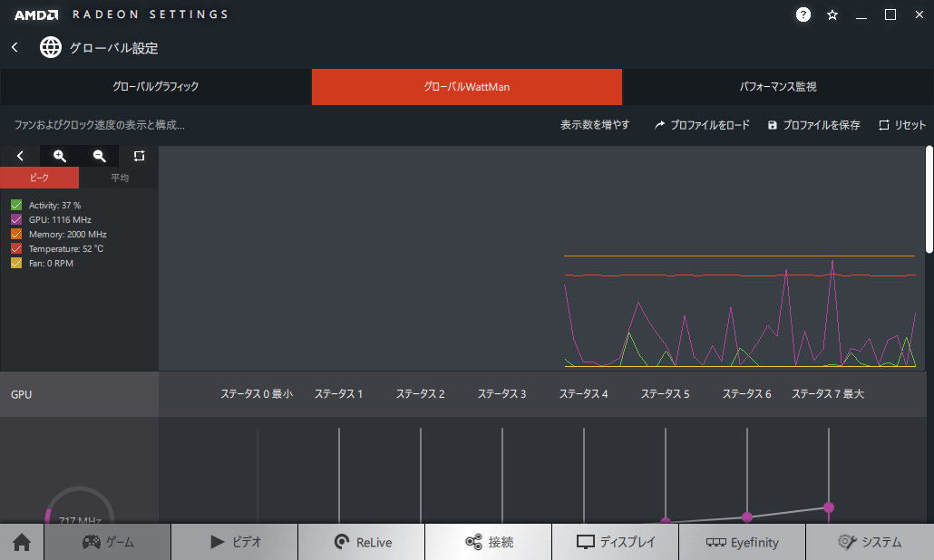Toggle the Fan RPM checkbox
Screen dimensions: 934x560
tap(16, 263)
